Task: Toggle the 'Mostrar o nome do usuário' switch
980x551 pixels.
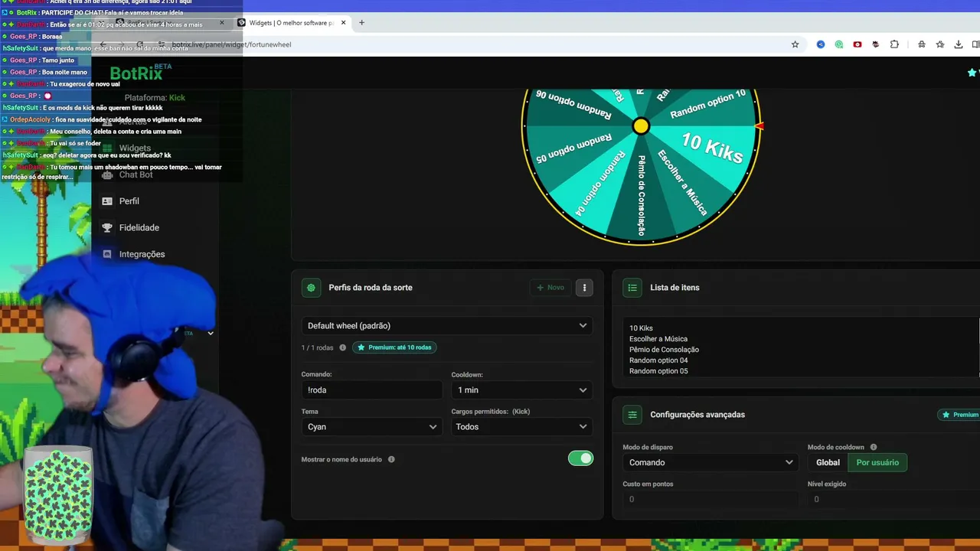Action: tap(580, 458)
